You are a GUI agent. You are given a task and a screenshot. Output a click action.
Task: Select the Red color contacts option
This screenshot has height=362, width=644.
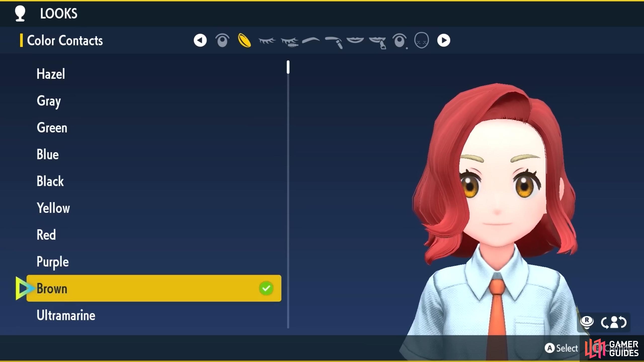click(46, 235)
